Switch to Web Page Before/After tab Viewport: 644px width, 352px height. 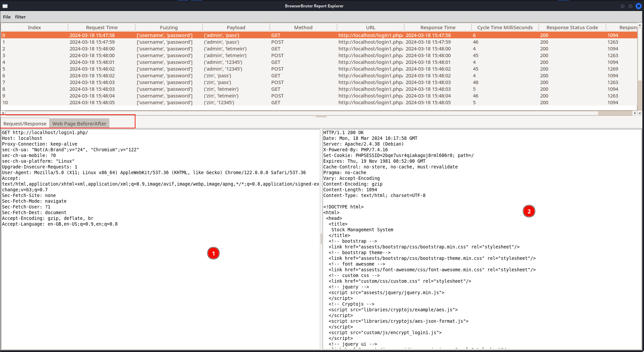[x=79, y=123]
